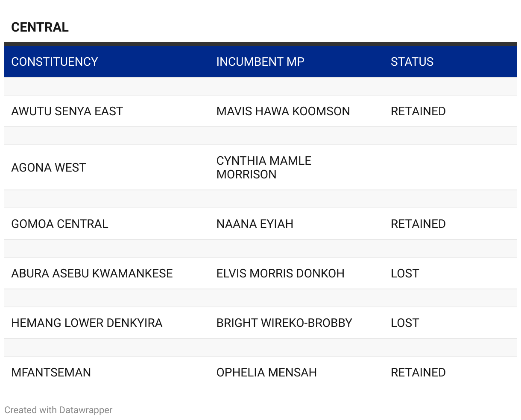Select the ABURA ASEBU KWAMANKESE cell

click(92, 274)
